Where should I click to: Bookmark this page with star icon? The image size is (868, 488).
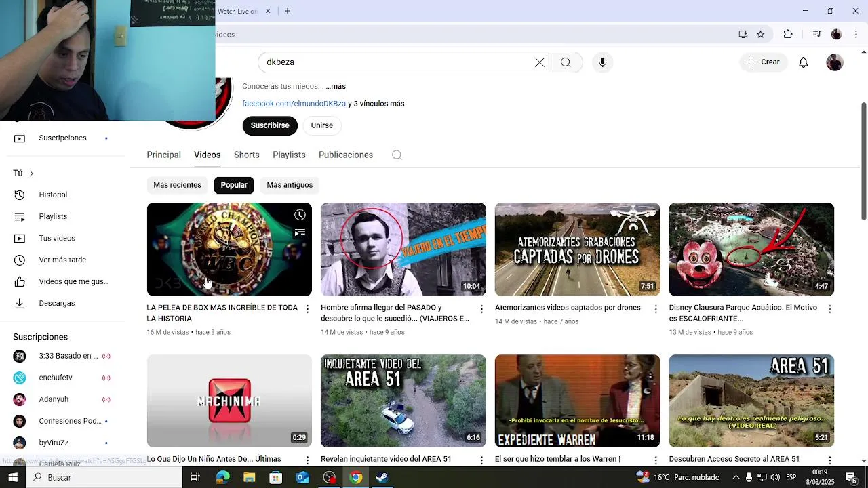pyautogui.click(x=760, y=35)
